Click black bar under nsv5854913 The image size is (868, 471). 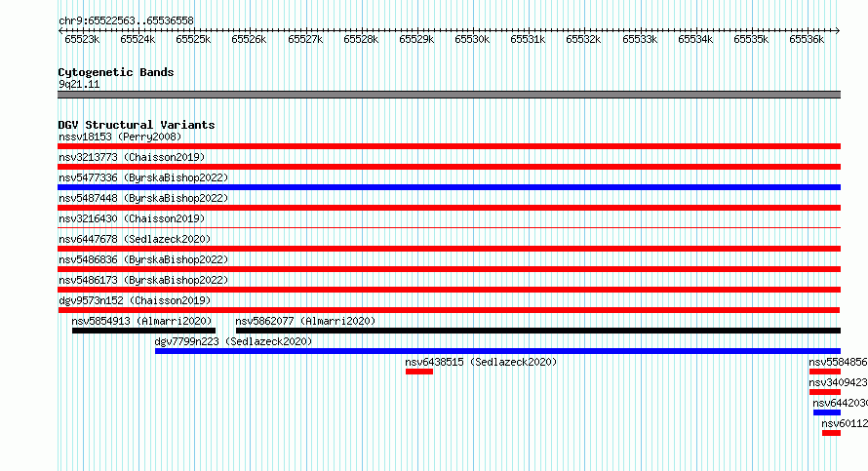(143, 331)
